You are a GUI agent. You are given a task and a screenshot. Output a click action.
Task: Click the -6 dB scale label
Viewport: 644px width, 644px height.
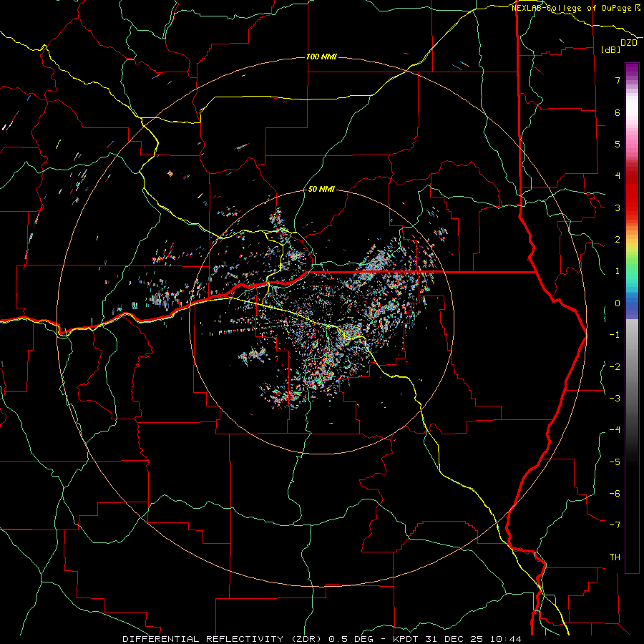click(615, 494)
